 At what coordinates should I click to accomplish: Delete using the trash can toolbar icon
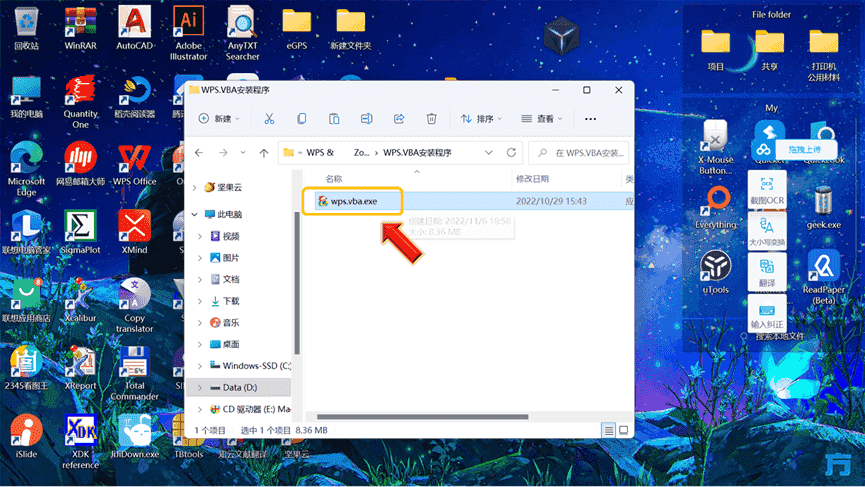431,119
